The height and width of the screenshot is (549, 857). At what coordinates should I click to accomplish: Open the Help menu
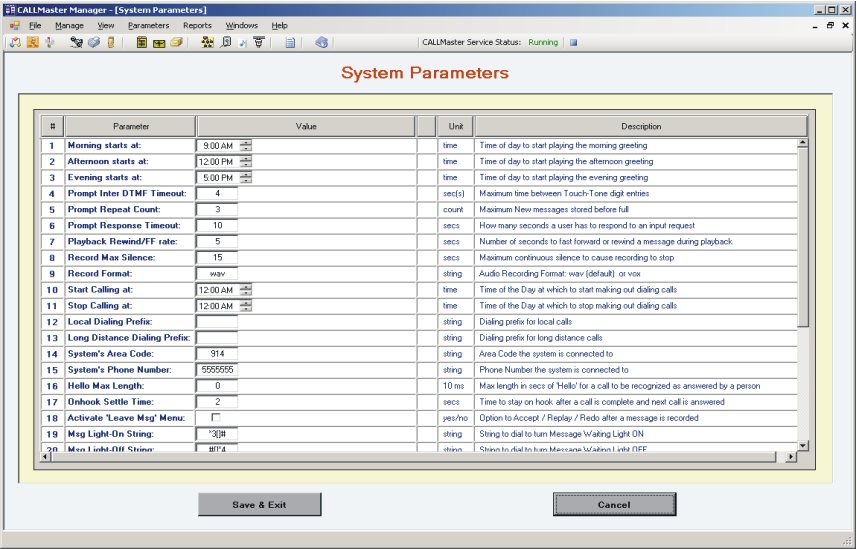[279, 26]
